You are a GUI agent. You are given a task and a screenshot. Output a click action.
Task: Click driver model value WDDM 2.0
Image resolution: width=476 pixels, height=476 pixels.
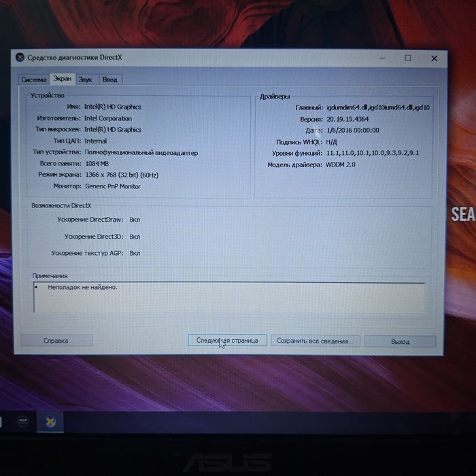click(x=340, y=165)
